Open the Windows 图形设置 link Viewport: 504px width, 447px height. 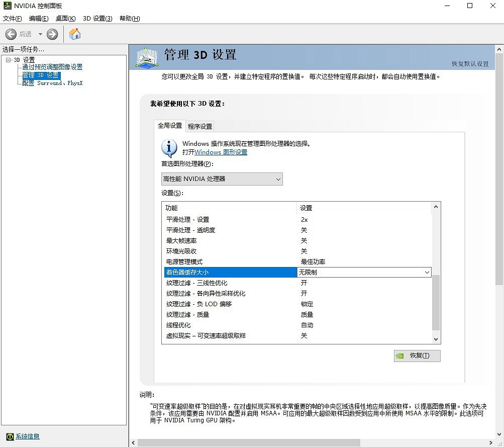(221, 152)
